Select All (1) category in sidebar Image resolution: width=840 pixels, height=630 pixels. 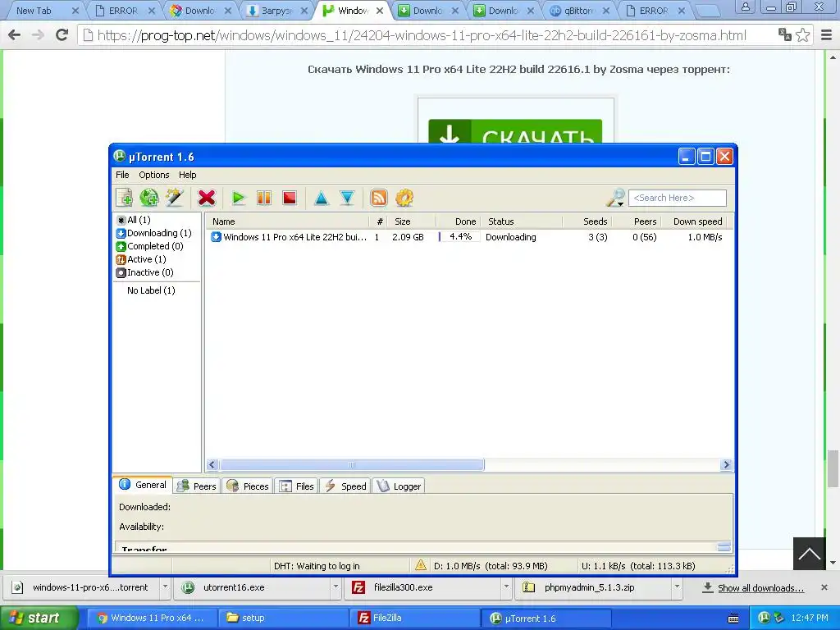134,220
